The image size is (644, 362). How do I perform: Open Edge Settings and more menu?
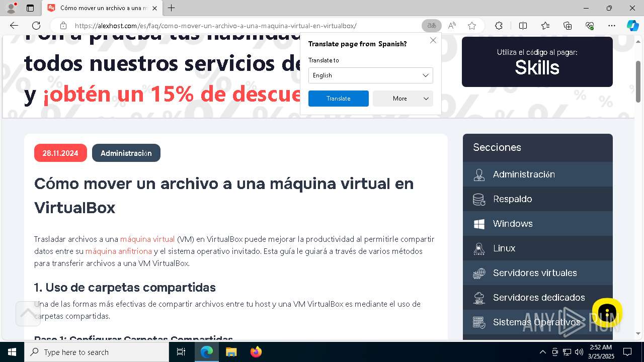click(612, 26)
